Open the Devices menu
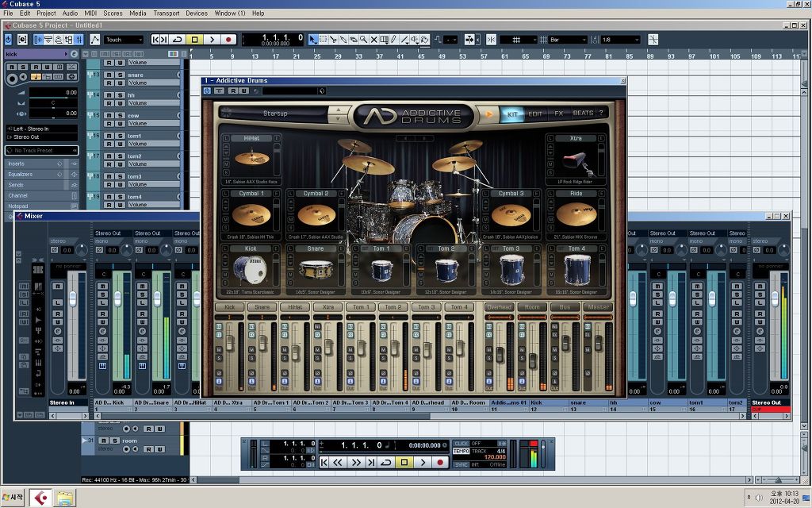This screenshot has height=508, width=812. coord(197,13)
